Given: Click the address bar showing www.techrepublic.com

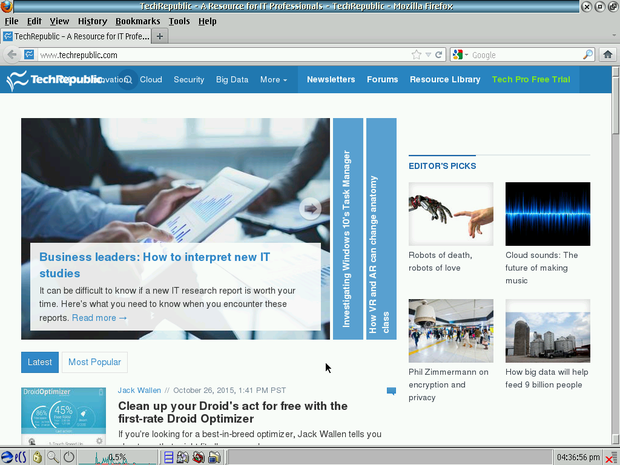Looking at the screenshot, I should click(x=220, y=55).
